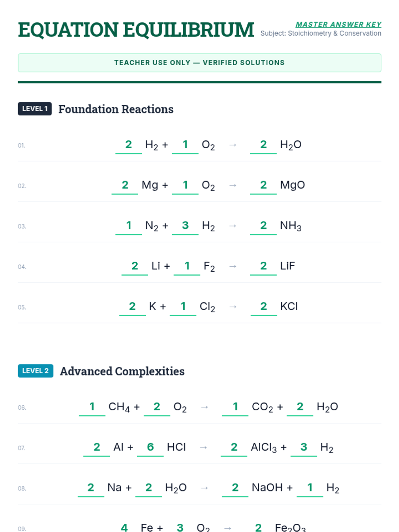Click the reaction arrow in equation 05

click(x=233, y=307)
